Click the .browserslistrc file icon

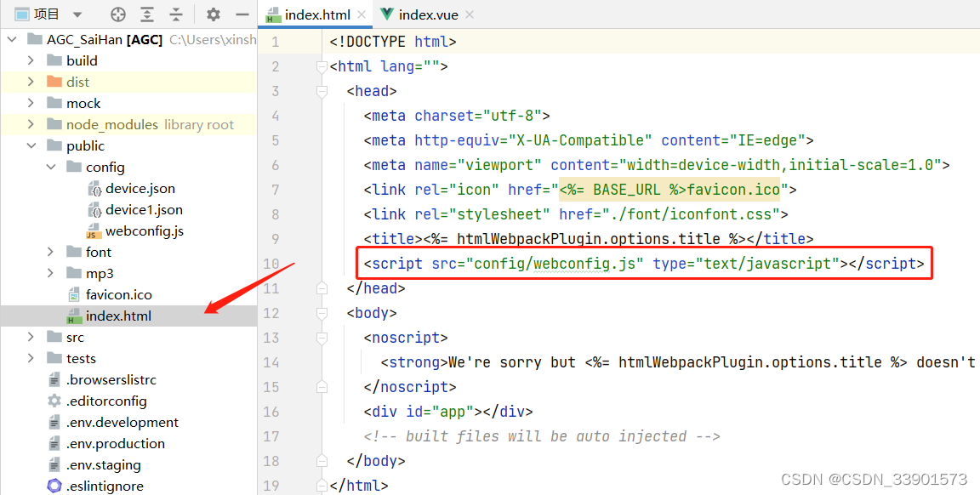pos(54,379)
